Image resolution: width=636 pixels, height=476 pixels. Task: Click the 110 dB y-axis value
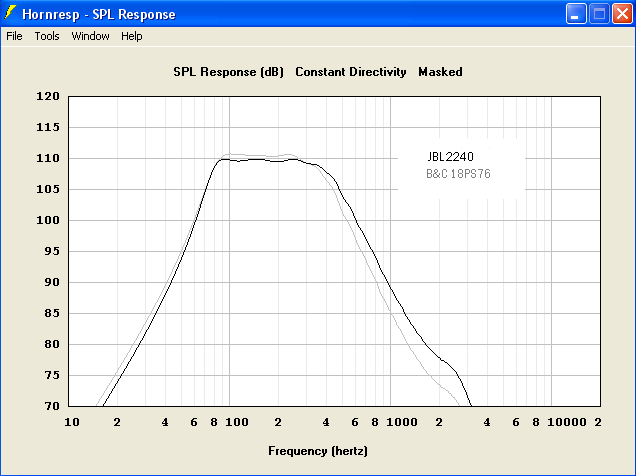48,158
